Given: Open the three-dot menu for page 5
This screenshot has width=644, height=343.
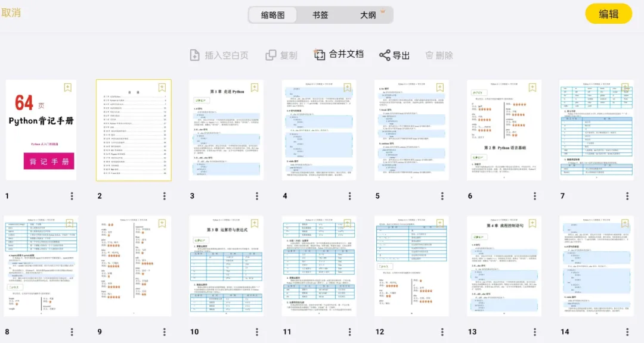Looking at the screenshot, I should coord(442,196).
